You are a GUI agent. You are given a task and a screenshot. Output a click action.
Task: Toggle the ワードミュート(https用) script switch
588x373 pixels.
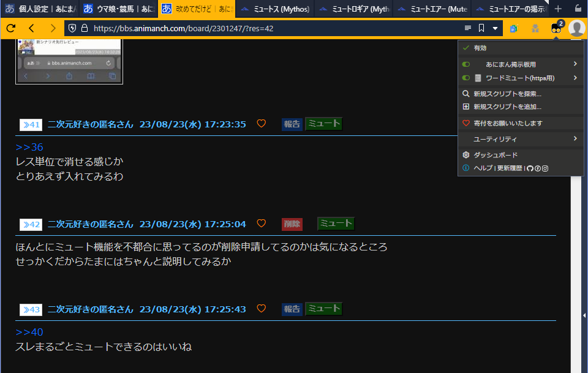(x=466, y=78)
